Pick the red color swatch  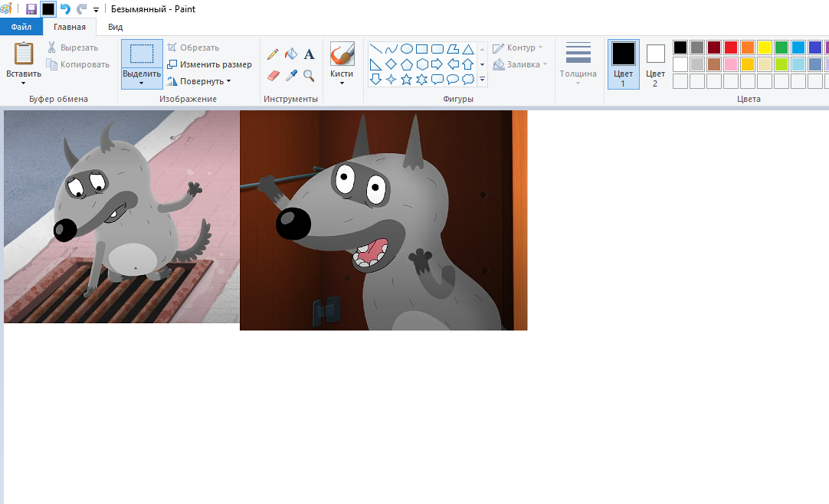[x=731, y=47]
